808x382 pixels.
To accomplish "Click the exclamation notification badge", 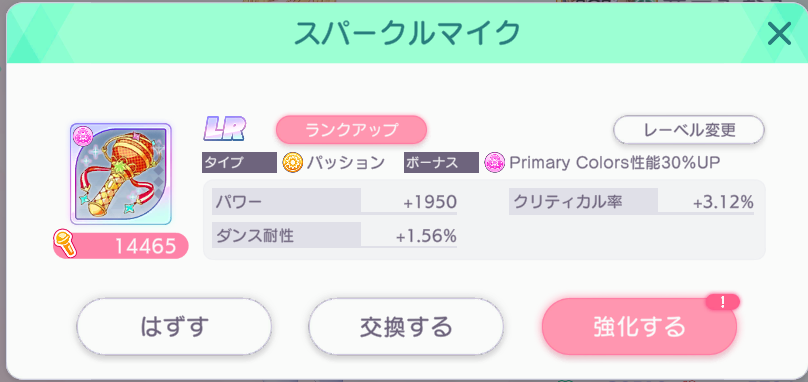I will tap(722, 303).
